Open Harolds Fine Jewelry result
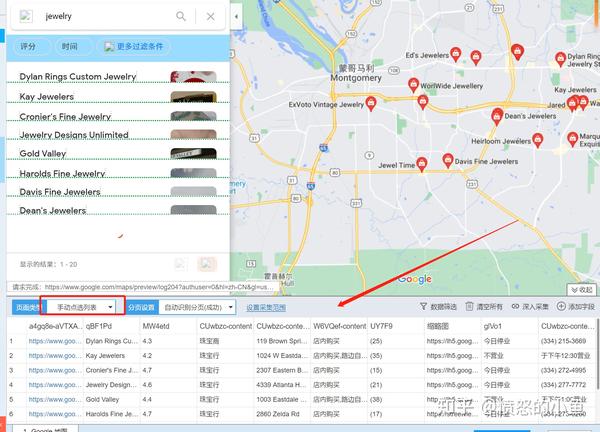The image size is (600, 432). [x=62, y=173]
